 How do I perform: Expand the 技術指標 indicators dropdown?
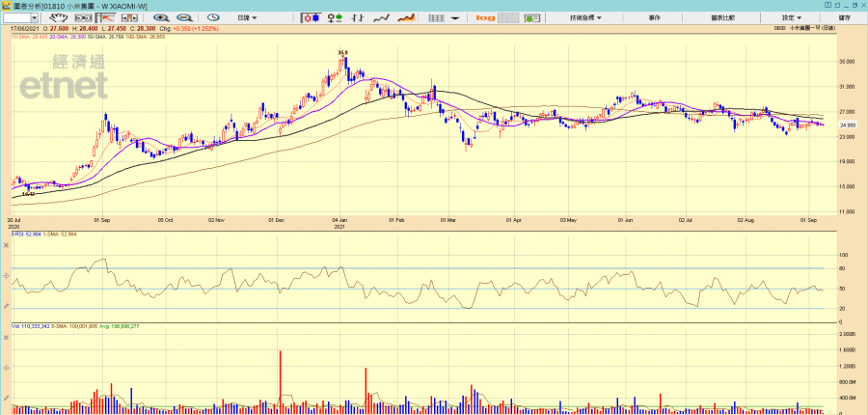[584, 17]
